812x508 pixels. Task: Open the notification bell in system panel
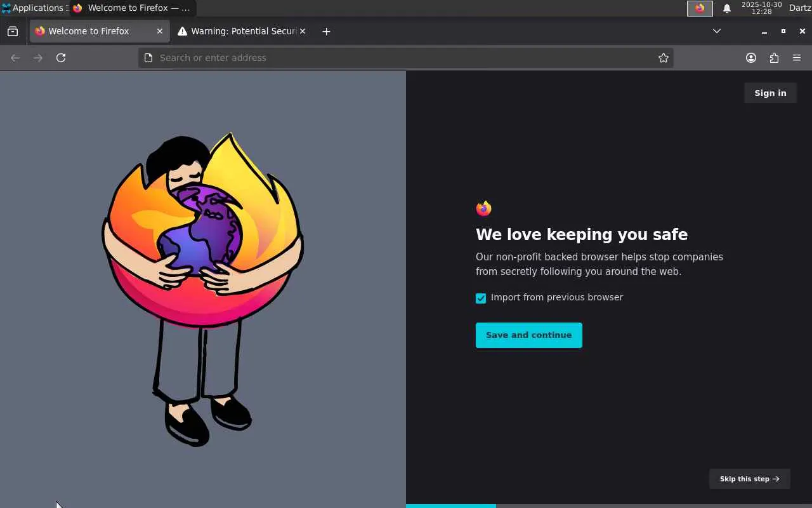(x=727, y=8)
